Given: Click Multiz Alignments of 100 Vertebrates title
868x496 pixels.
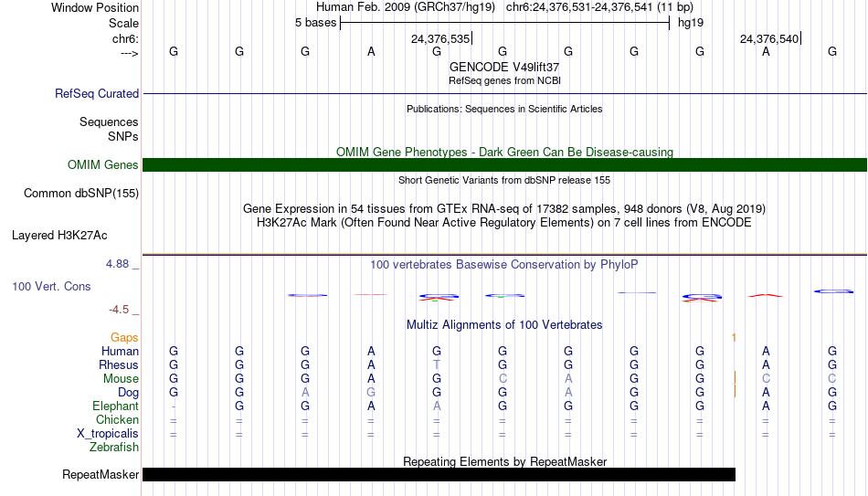Looking at the screenshot, I should (504, 325).
